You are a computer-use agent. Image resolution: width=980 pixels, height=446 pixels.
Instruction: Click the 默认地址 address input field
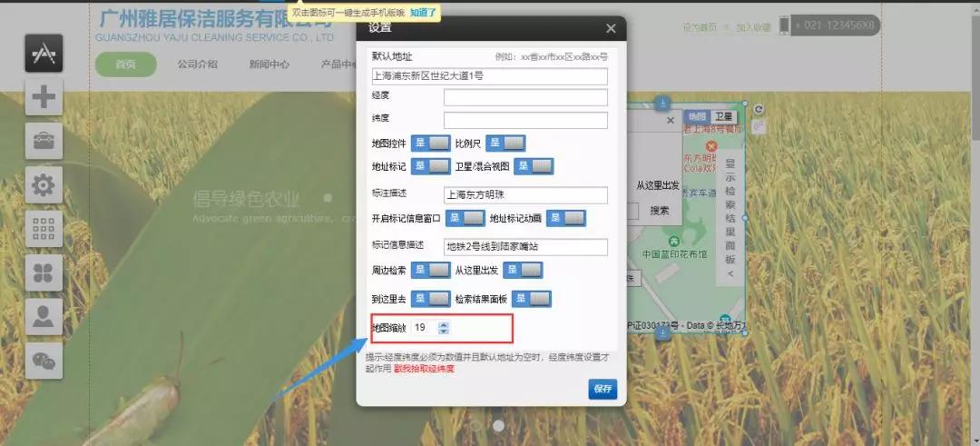(x=489, y=76)
